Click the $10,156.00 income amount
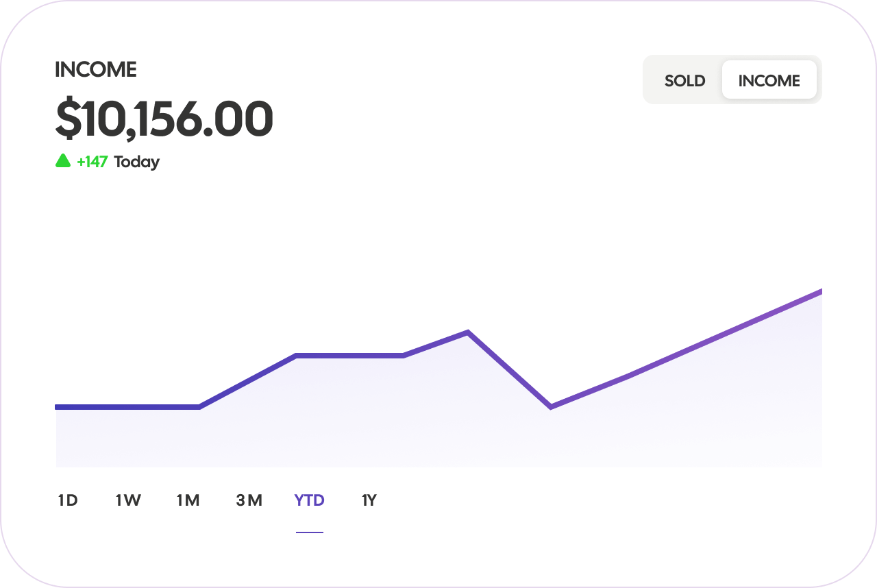This screenshot has width=877, height=588. click(164, 119)
